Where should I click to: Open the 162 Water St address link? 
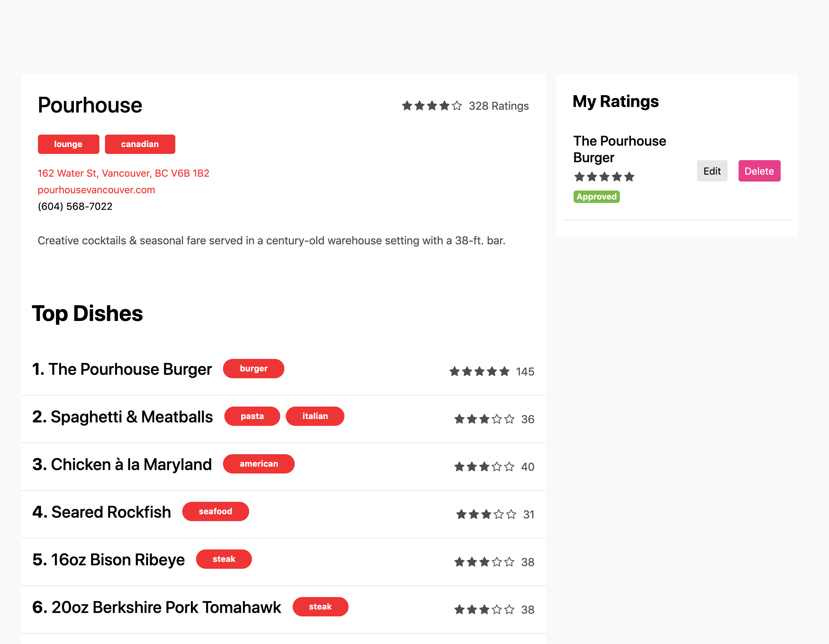(x=123, y=174)
